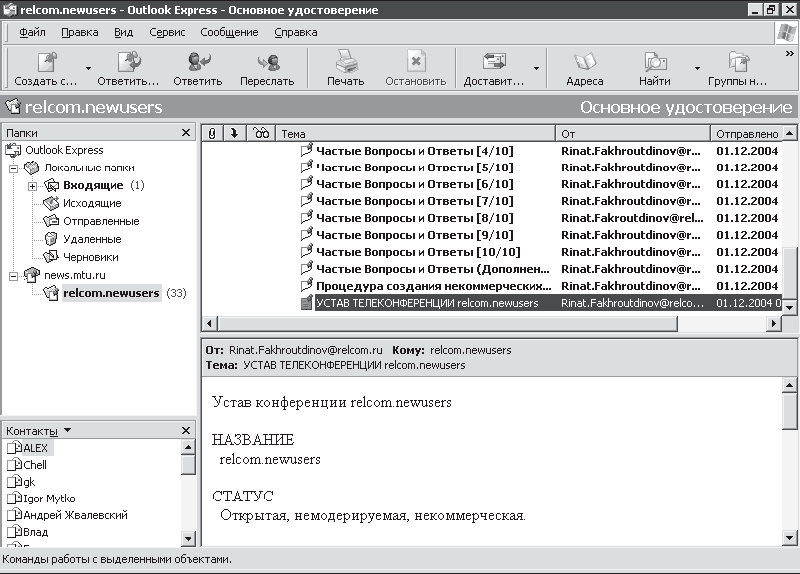Select the Отправленные folder

(101, 221)
